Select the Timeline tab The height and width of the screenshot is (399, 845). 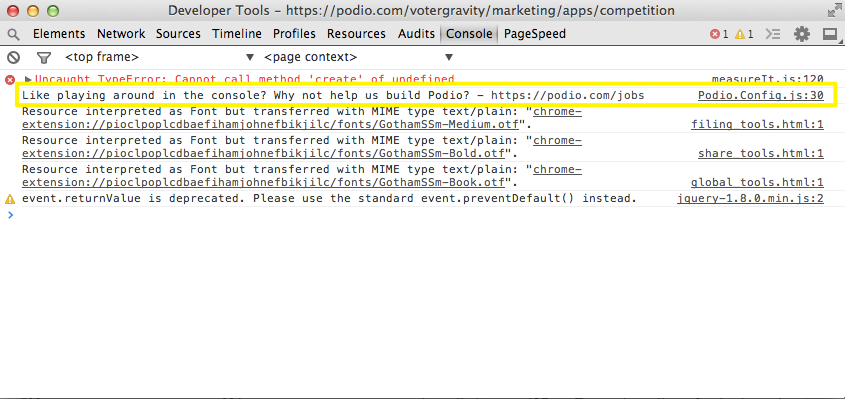pyautogui.click(x=237, y=34)
